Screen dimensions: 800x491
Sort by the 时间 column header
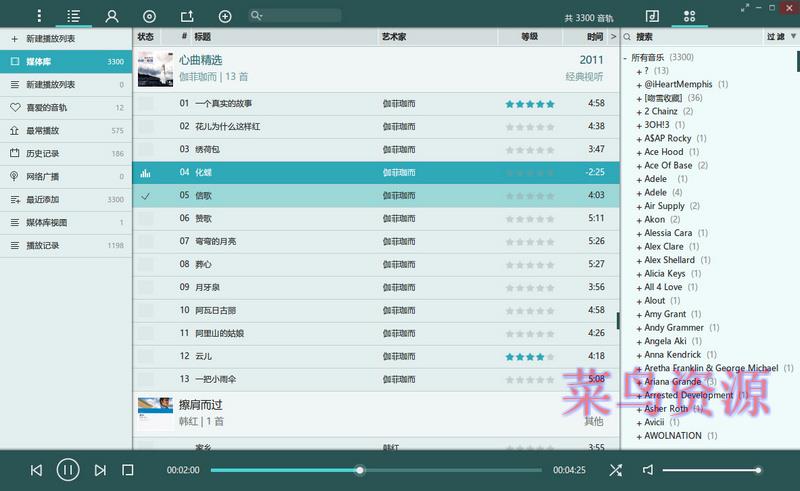(595, 37)
